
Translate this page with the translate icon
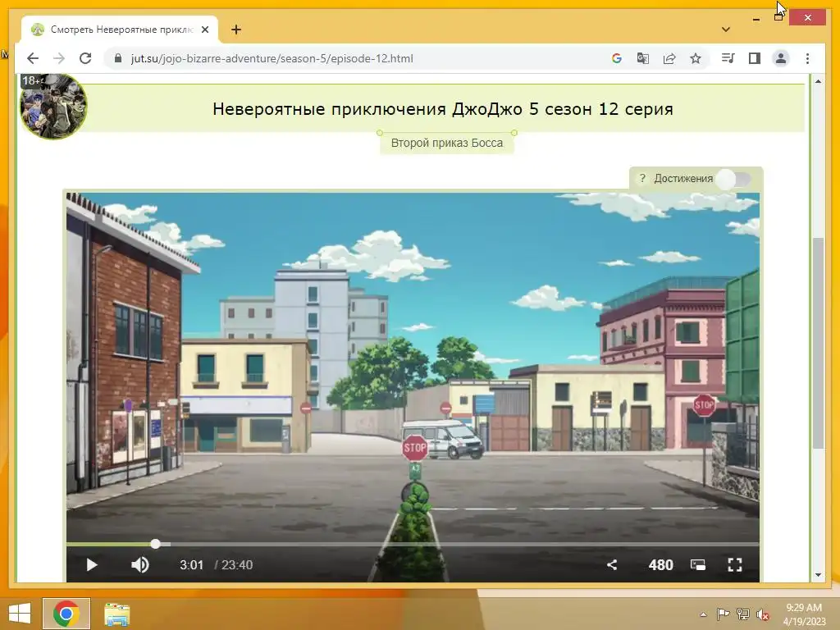(x=643, y=58)
